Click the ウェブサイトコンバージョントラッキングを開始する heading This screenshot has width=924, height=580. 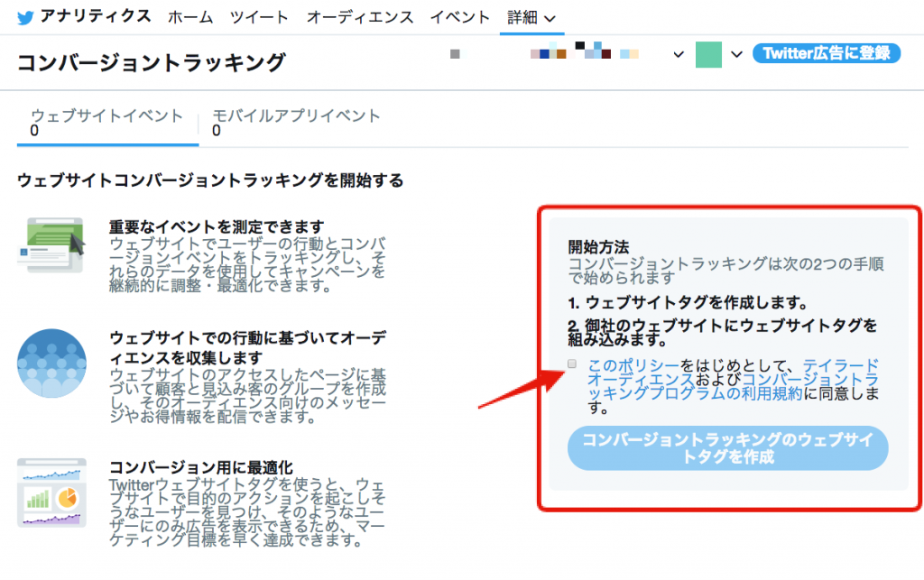(210, 180)
